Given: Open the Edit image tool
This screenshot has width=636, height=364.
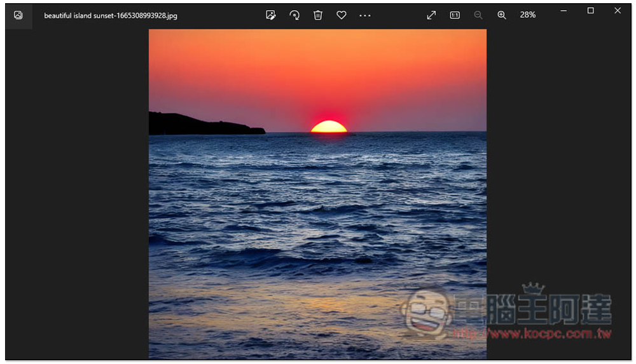Looking at the screenshot, I should [x=271, y=15].
